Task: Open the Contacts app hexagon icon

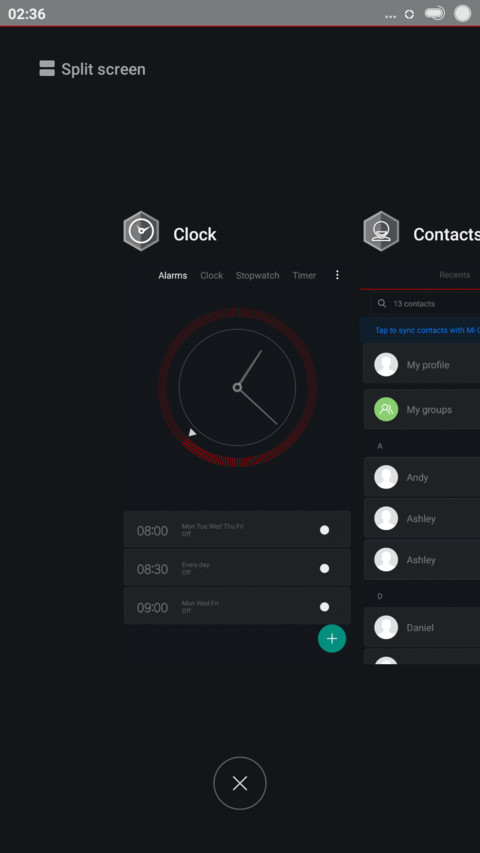Action: click(381, 231)
